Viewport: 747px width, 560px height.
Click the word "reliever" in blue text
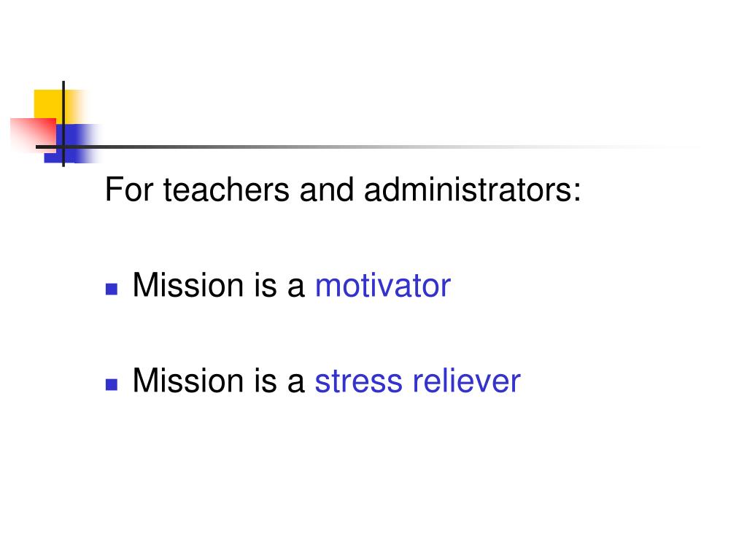point(466,381)
